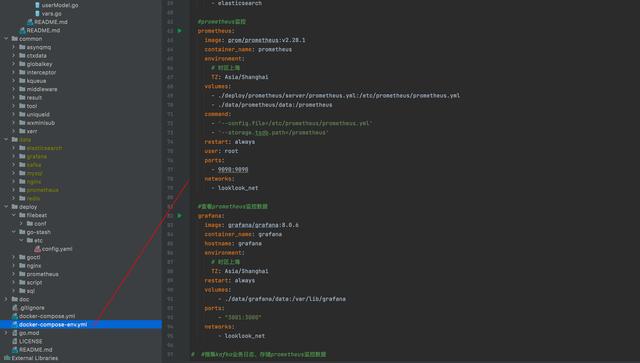Screen dimensions: 640x363
Task: Collapse the go-stash folder chevron
Action: (13, 232)
